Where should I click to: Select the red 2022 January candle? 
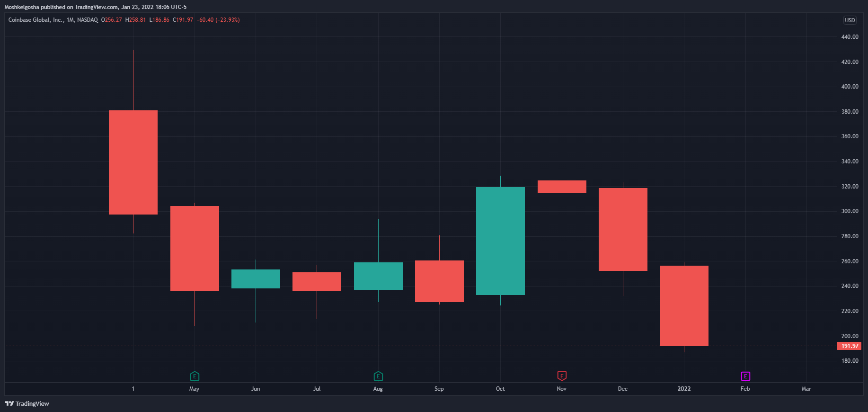tap(684, 306)
